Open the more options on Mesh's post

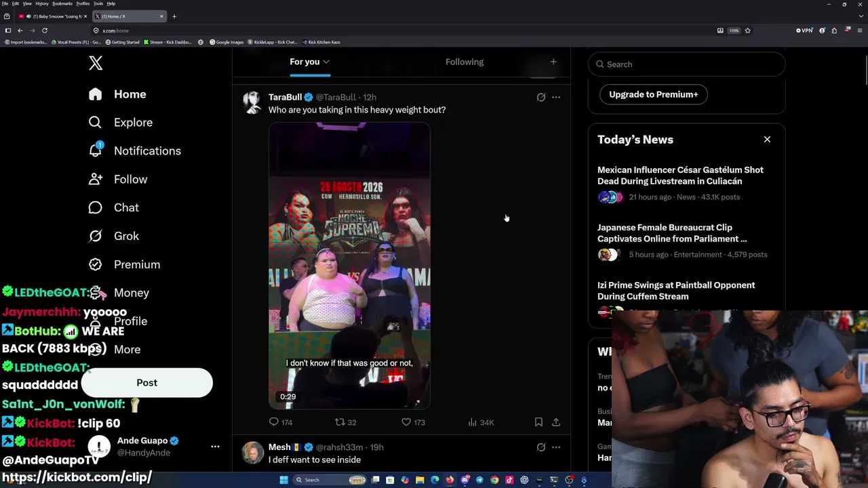click(x=556, y=447)
